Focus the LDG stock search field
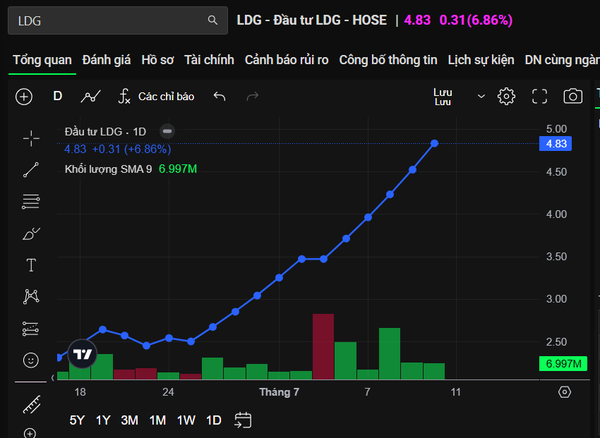Viewport: 600px width, 438px height. click(118, 21)
